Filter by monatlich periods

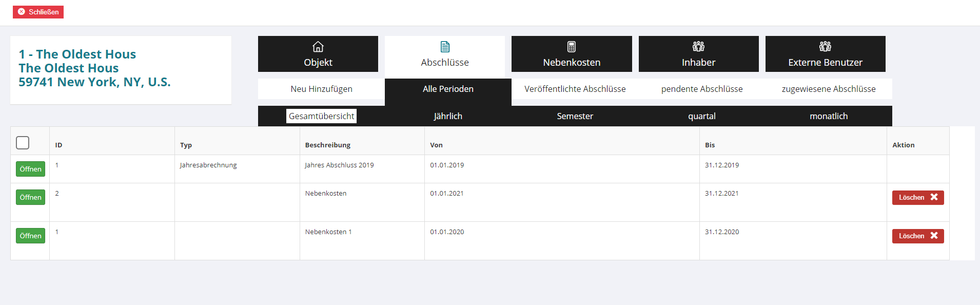[829, 116]
